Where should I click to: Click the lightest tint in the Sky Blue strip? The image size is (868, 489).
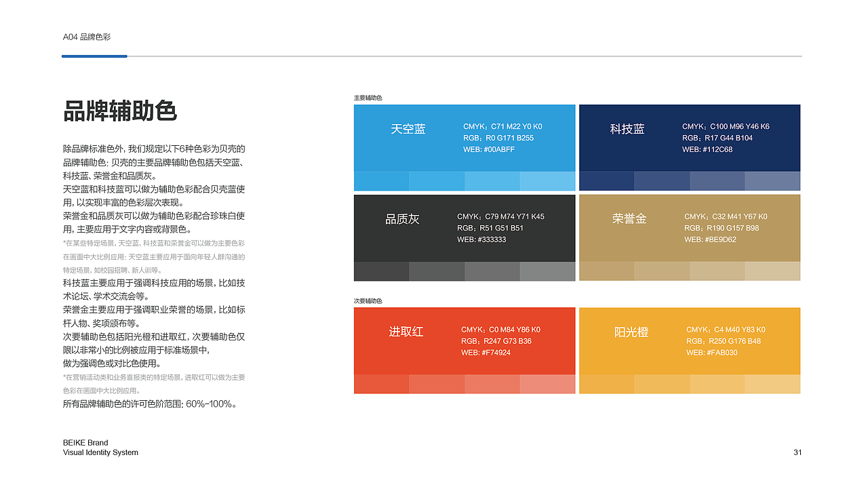tap(547, 181)
